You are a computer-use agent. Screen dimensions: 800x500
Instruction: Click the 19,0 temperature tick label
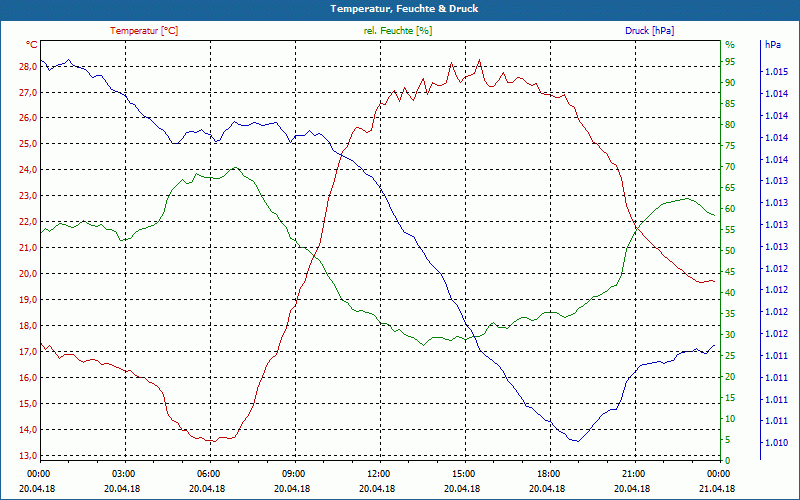pos(26,299)
